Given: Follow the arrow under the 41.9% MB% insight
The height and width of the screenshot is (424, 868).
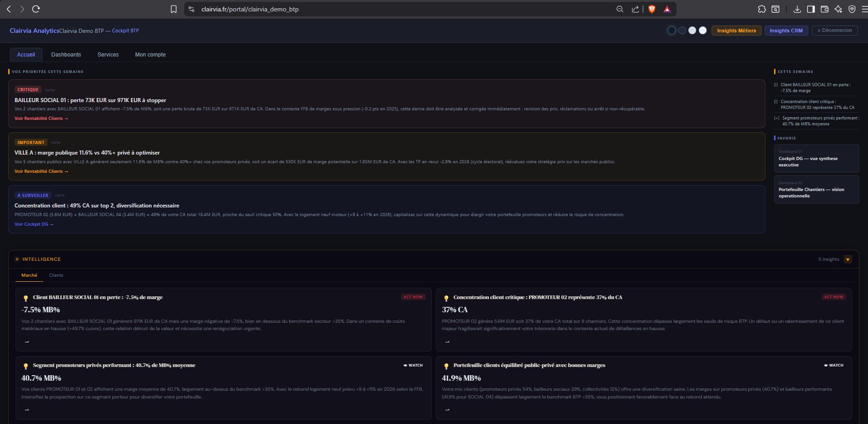Looking at the screenshot, I should (447, 409).
